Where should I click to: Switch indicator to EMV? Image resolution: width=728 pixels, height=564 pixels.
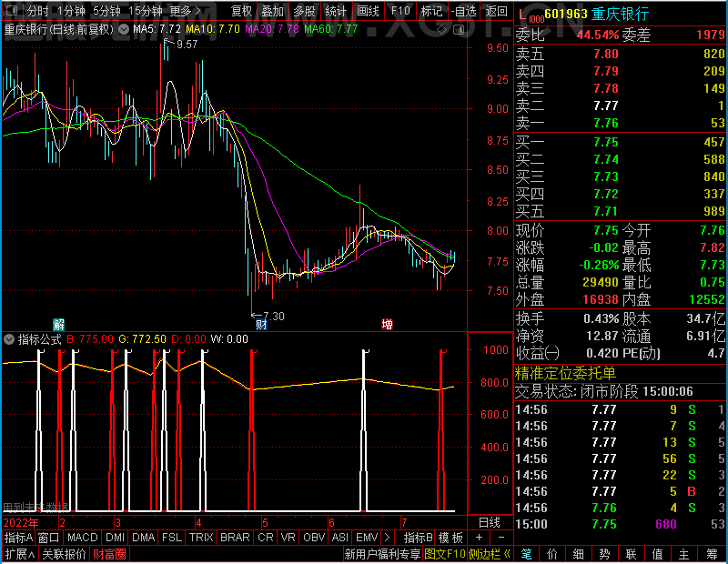[x=367, y=538]
